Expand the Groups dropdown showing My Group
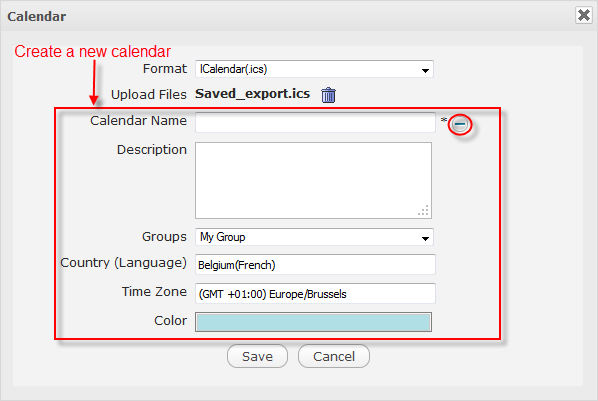Viewport: 598px width, 401px height. pyautogui.click(x=314, y=237)
